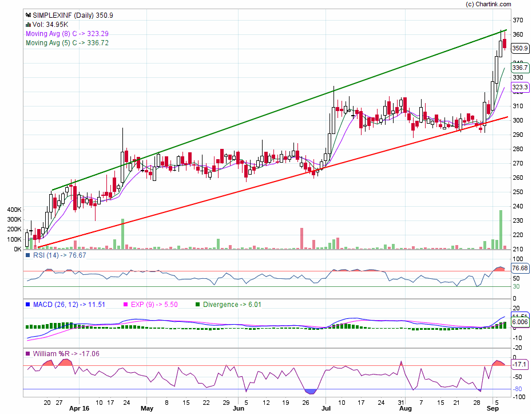Screen dimensions: 532x414
Task: Click the binoculars icon beside SIMPLEXINF
Action: tap(27, 15)
